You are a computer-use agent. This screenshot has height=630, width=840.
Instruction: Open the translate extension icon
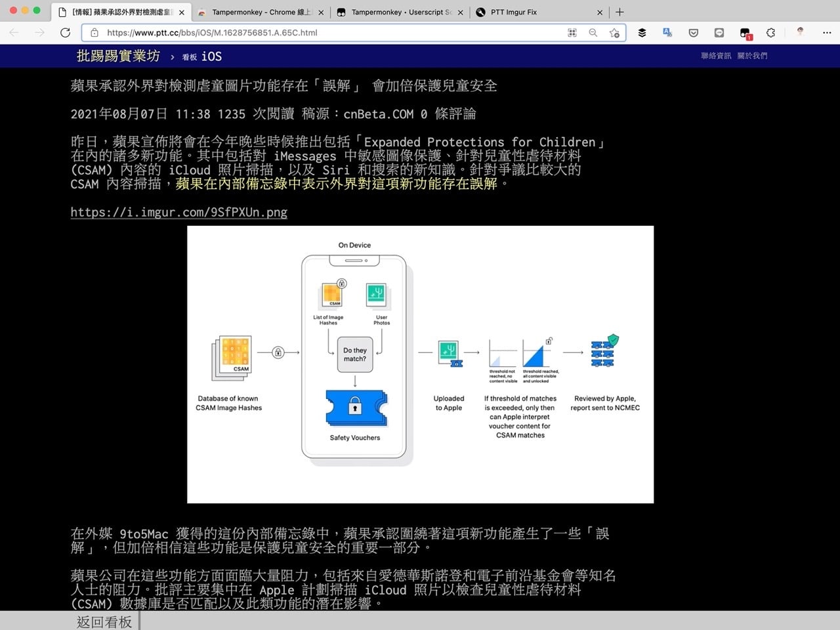pyautogui.click(x=667, y=32)
